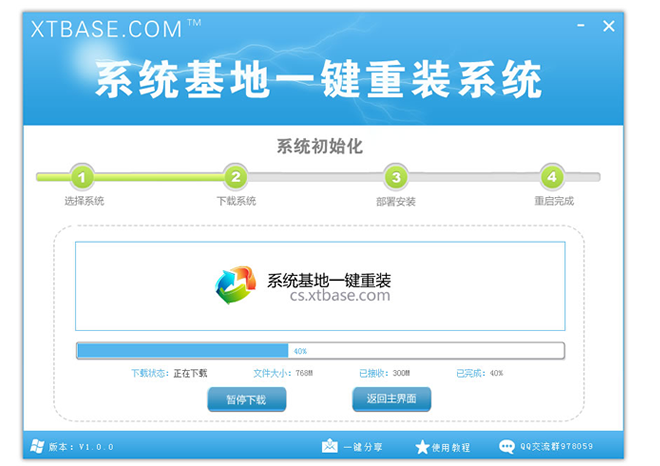This screenshot has width=660, height=466.
Task: Select the step 3 circle marker
Action: point(395,178)
